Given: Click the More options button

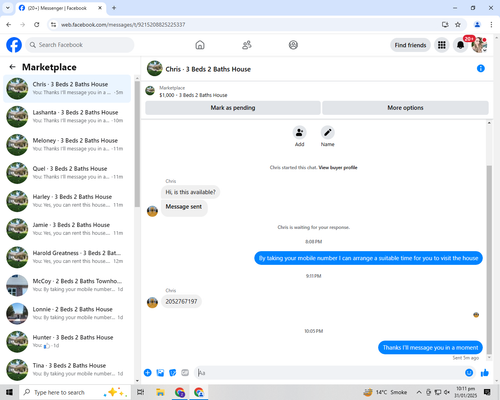Looking at the screenshot, I should (405, 108).
